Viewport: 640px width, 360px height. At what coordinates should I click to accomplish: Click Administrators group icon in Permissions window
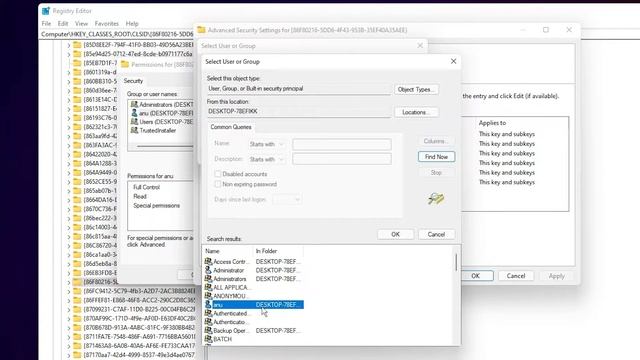134,104
